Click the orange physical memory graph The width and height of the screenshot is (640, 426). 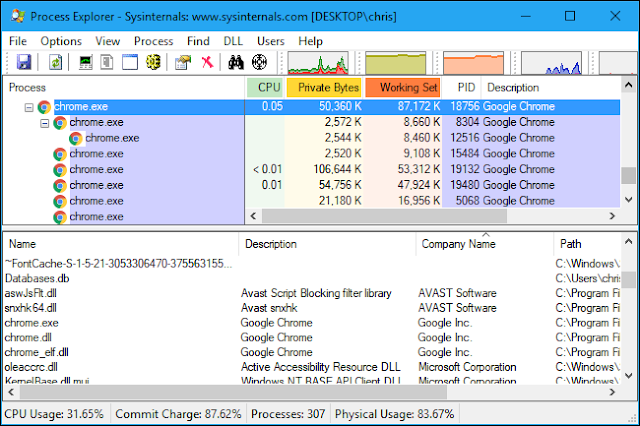pyautogui.click(x=473, y=63)
